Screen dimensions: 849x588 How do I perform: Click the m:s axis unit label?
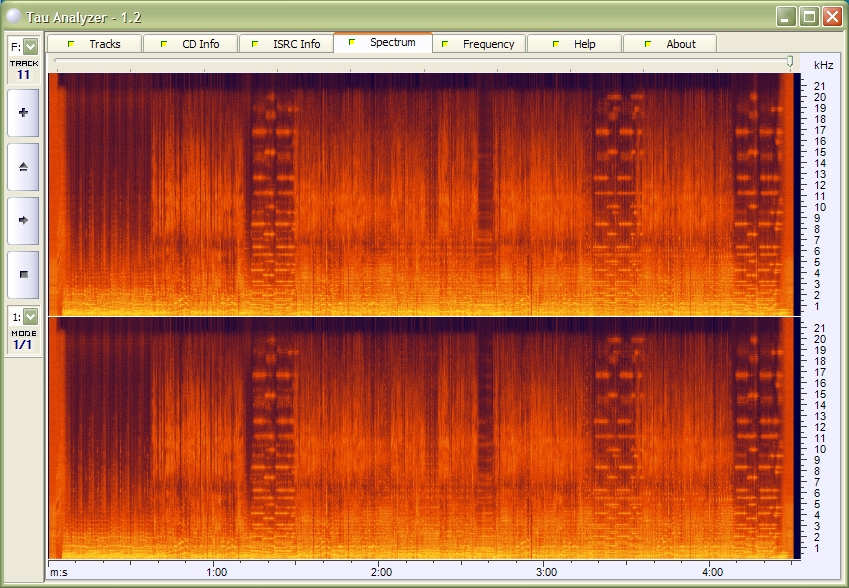[x=59, y=572]
